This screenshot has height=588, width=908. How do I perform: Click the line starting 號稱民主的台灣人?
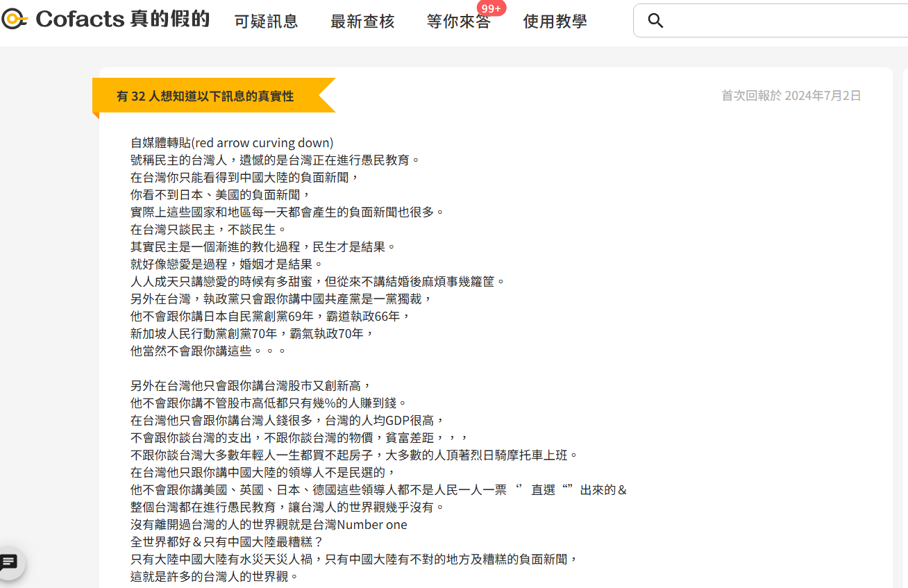[x=275, y=160]
